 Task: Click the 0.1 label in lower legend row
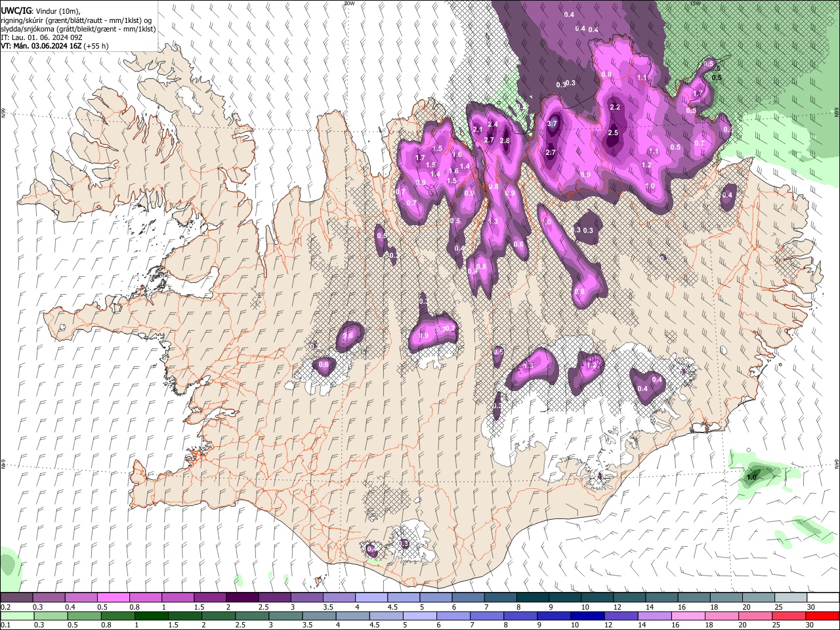tap(6, 625)
